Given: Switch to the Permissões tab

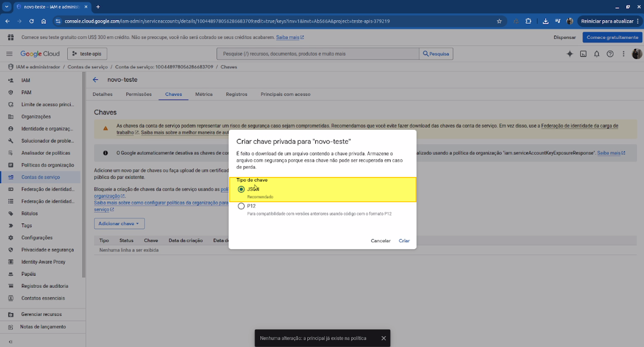Looking at the screenshot, I should pos(139,94).
